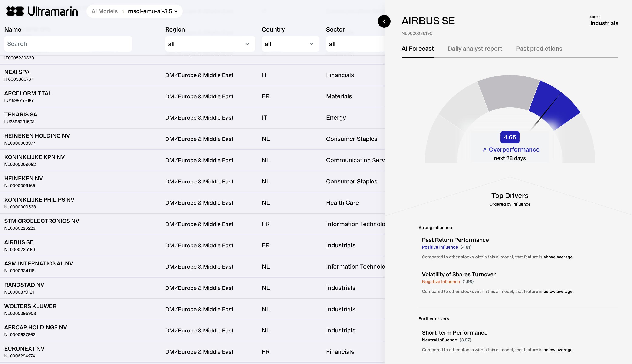Open the Region filter dropdown
632x364 pixels.
tap(210, 44)
